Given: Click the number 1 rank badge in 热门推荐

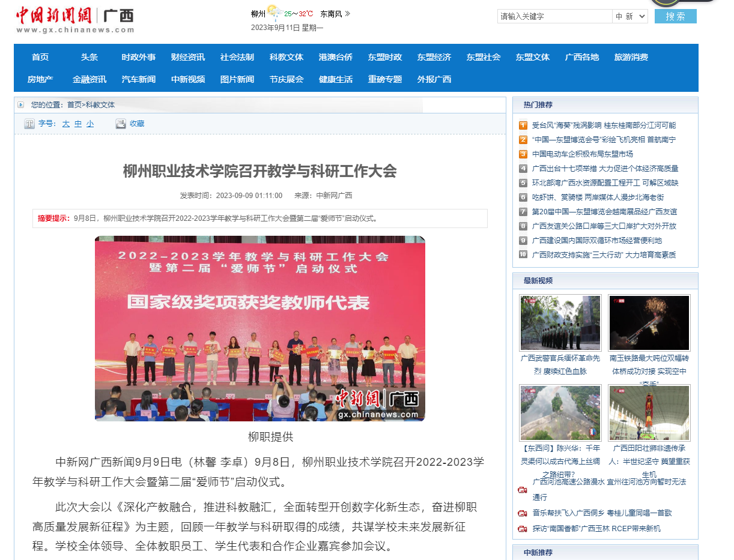Looking at the screenshot, I should [x=523, y=125].
